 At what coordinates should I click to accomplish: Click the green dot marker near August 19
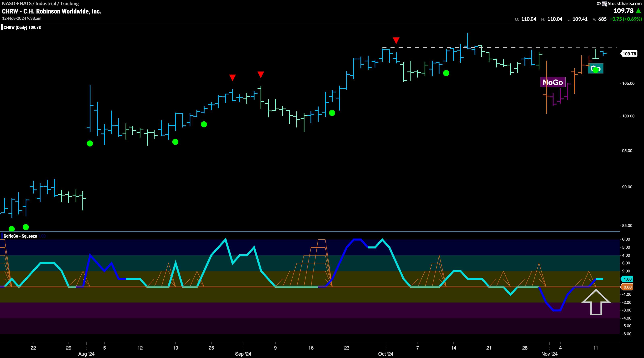[175, 142]
